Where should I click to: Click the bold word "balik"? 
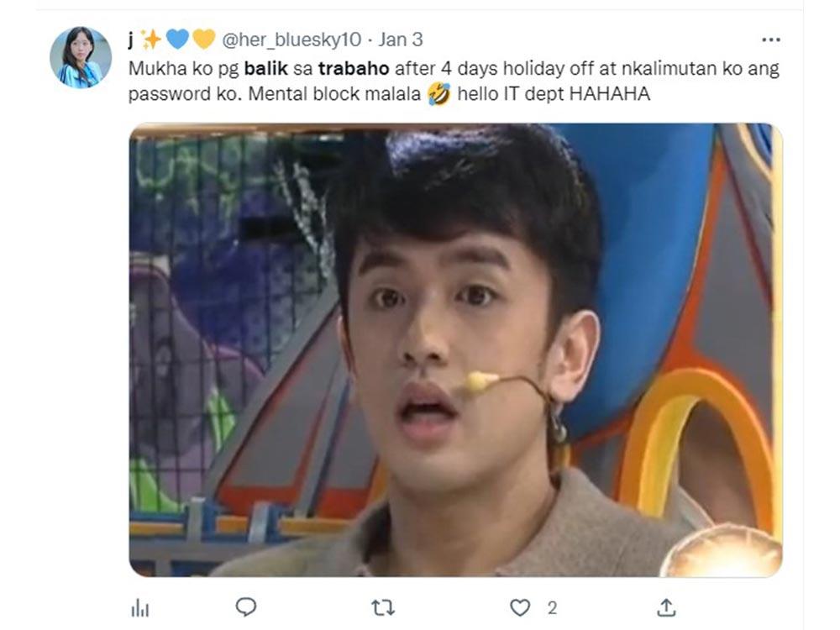pos(265,69)
